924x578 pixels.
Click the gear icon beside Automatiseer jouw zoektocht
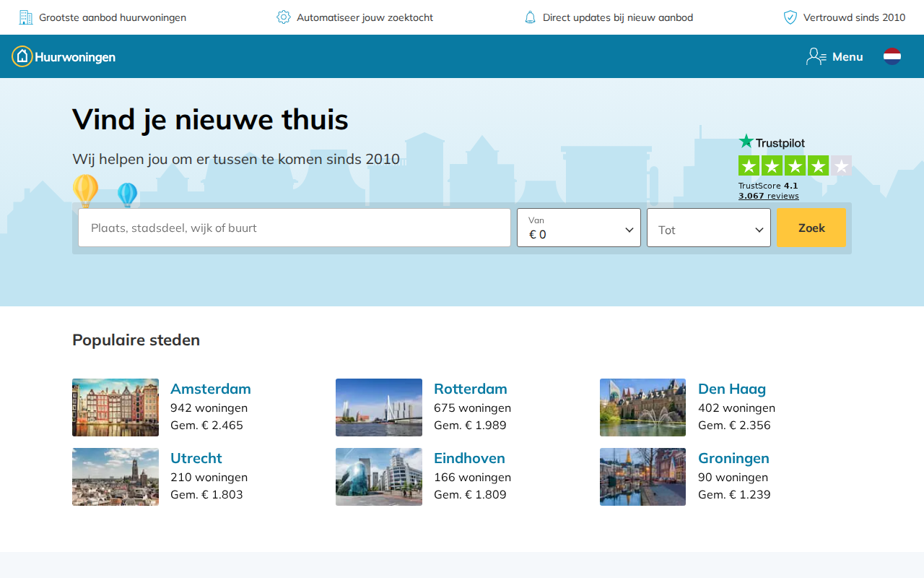pyautogui.click(x=284, y=17)
